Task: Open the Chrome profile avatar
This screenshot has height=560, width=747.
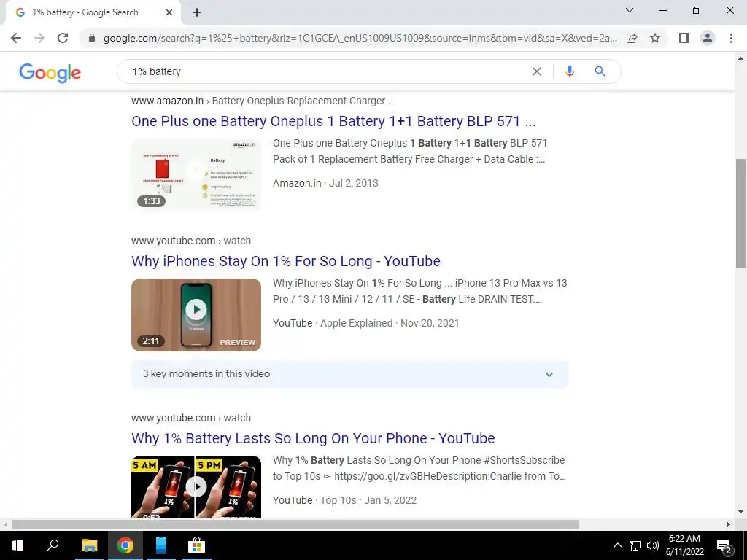Action: pos(708,38)
